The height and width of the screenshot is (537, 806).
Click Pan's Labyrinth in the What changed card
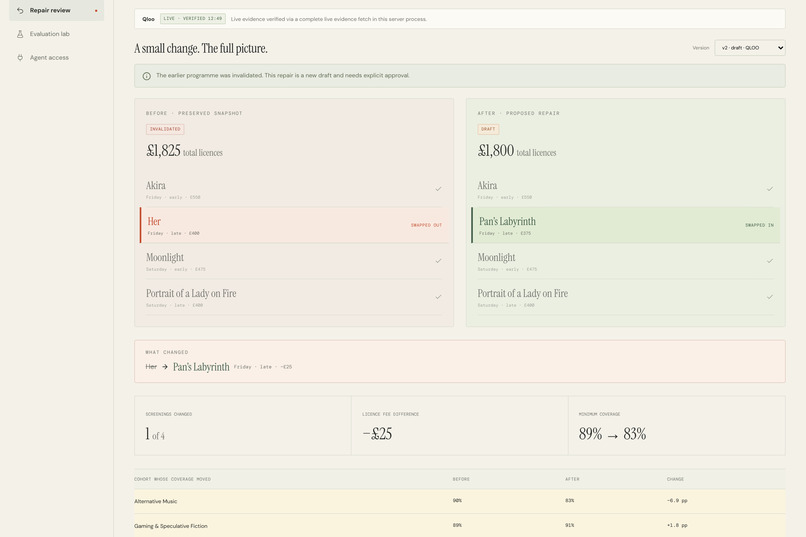(201, 367)
